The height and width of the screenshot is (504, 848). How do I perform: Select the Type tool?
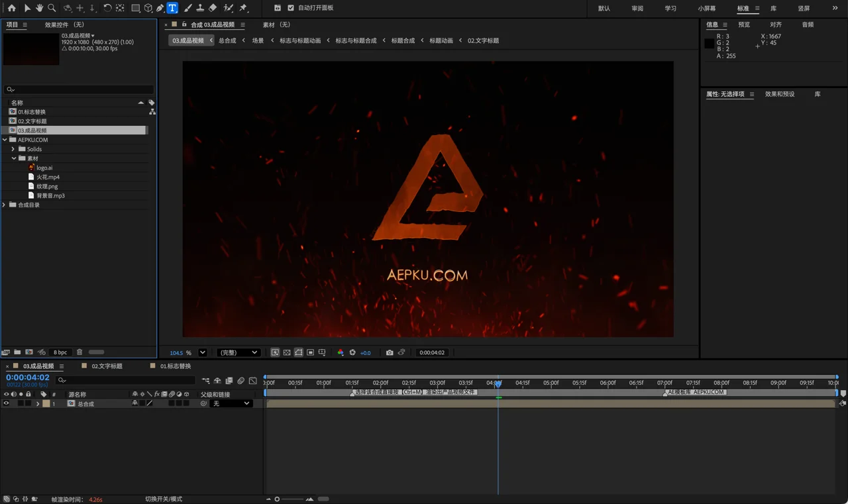172,8
